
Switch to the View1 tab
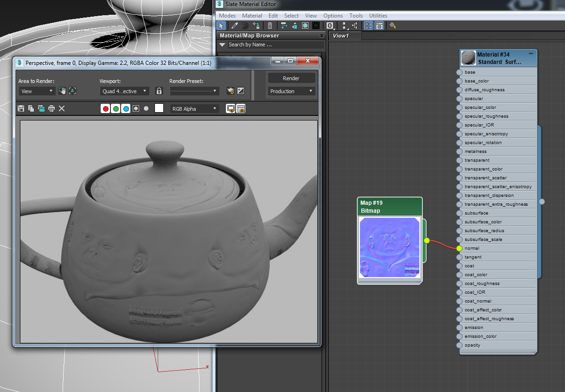pyautogui.click(x=341, y=36)
